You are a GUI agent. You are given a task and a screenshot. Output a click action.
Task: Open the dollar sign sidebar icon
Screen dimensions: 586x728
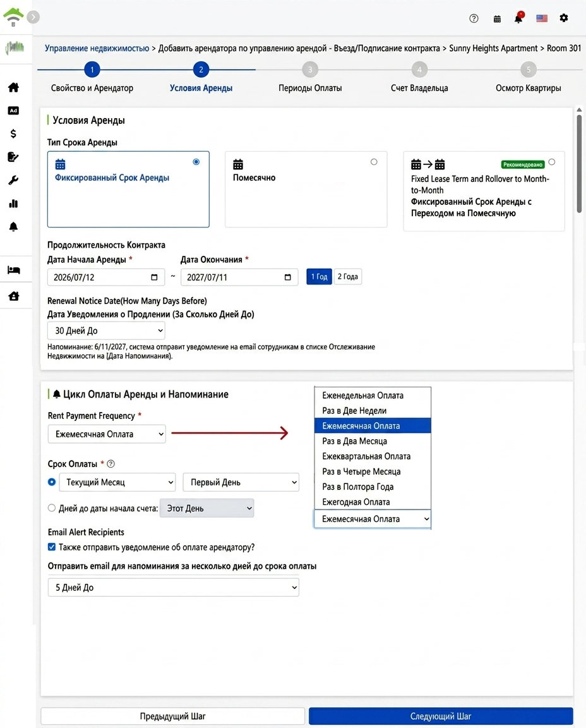coord(13,134)
